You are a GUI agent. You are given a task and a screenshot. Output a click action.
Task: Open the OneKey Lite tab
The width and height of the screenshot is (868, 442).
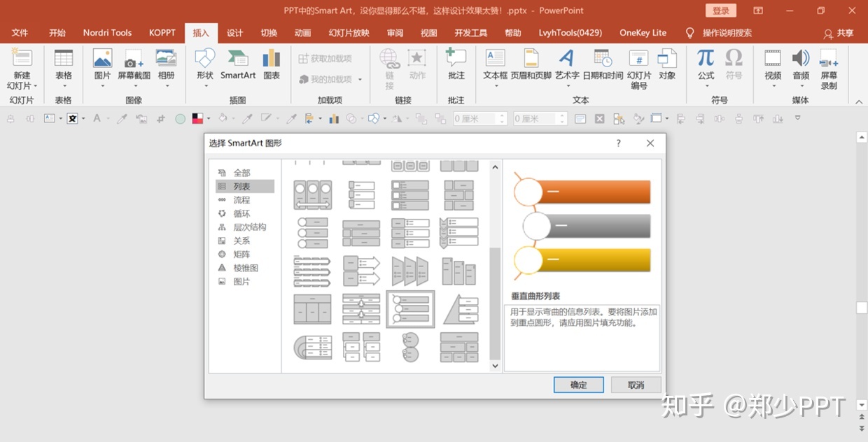[643, 33]
